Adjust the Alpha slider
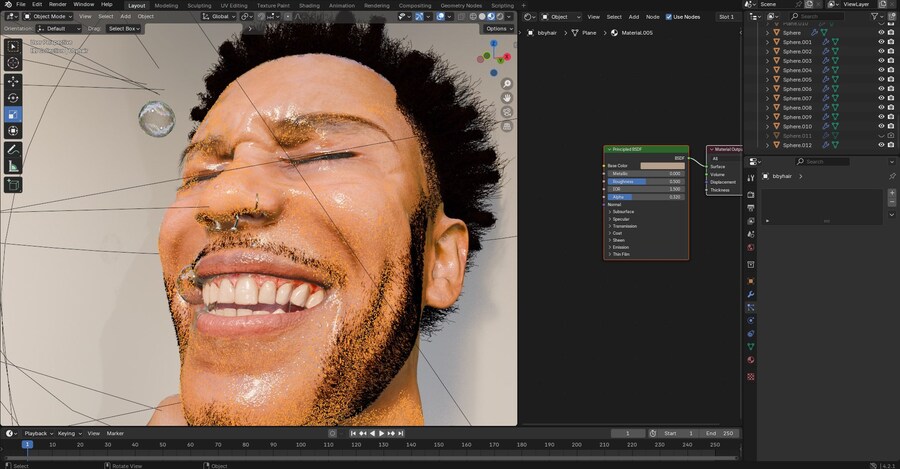The image size is (900, 469). coord(646,197)
